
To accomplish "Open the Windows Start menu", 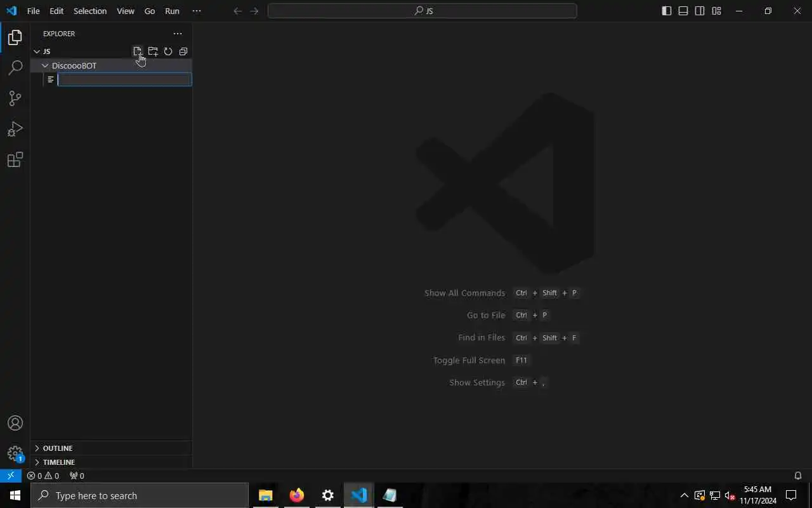I will pos(15,495).
